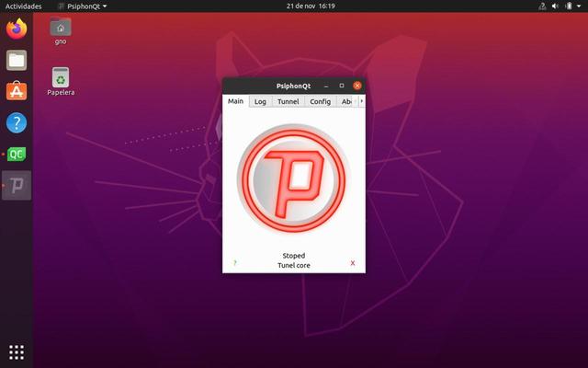Click the Stoped status text
This screenshot has width=588, height=368.
(x=294, y=256)
